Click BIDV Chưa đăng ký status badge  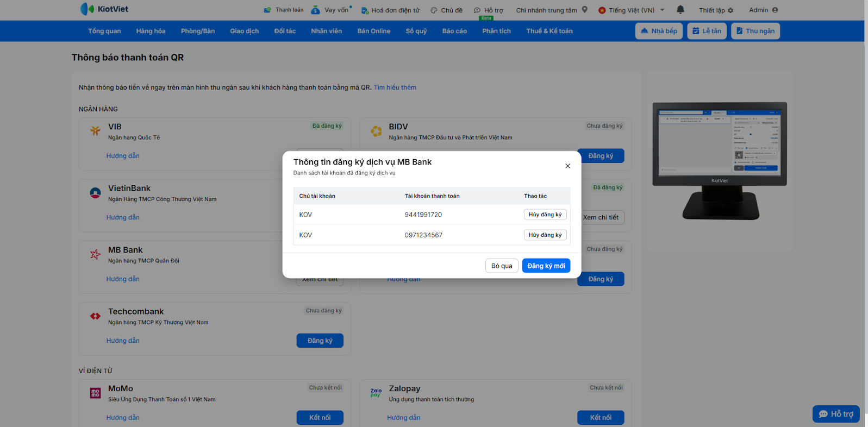coord(604,126)
